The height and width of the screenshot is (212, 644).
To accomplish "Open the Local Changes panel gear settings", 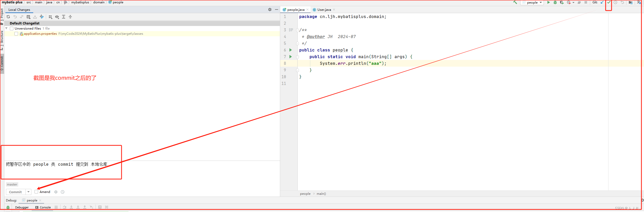I will 270,10.
